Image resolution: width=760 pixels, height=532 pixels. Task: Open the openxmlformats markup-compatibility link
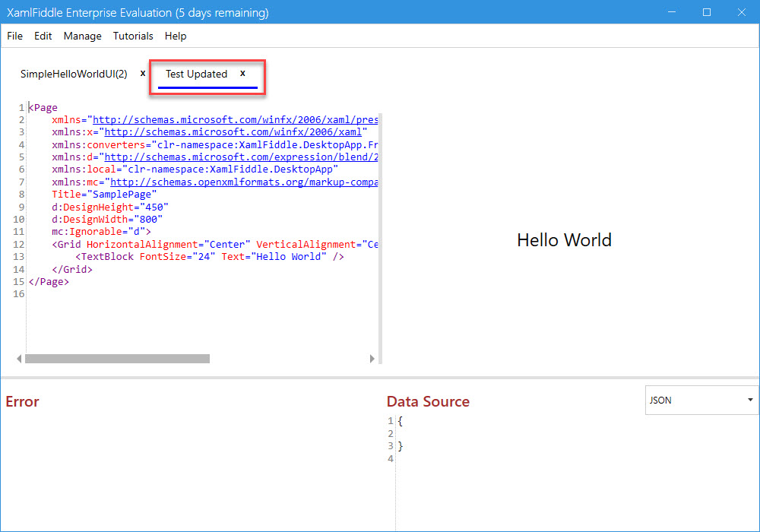point(244,182)
